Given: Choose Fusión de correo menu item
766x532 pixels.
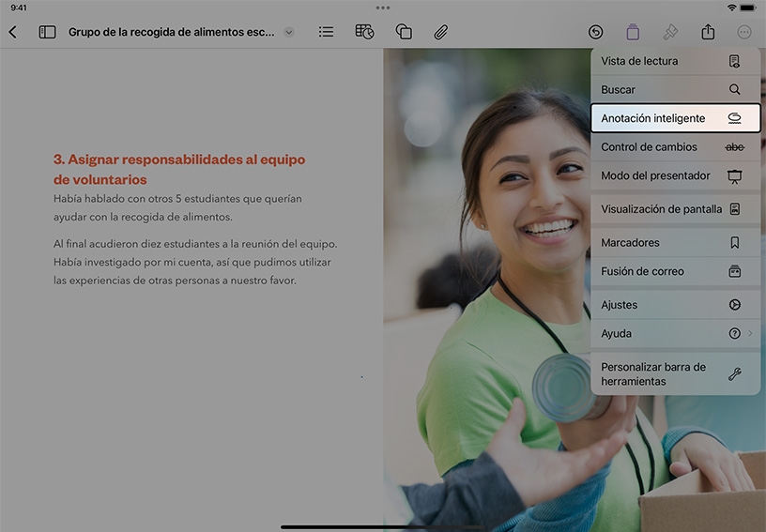Looking at the screenshot, I should [676, 271].
